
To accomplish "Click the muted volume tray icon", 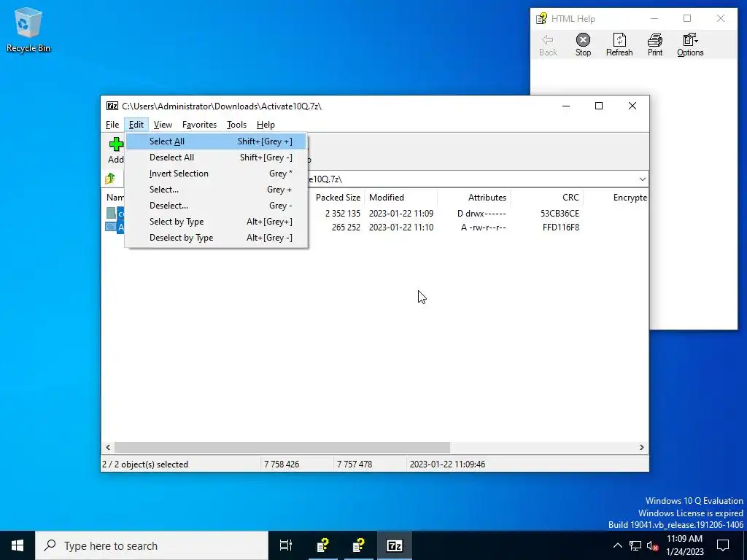I will click(653, 545).
